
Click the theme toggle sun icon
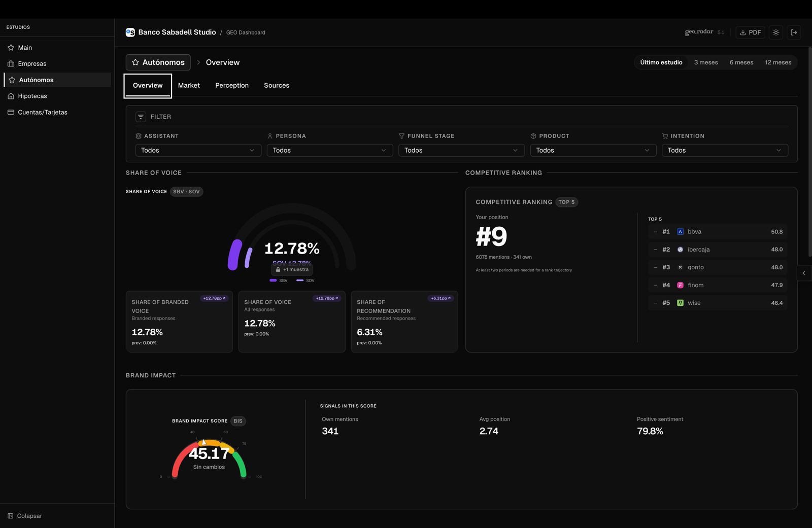(x=776, y=32)
